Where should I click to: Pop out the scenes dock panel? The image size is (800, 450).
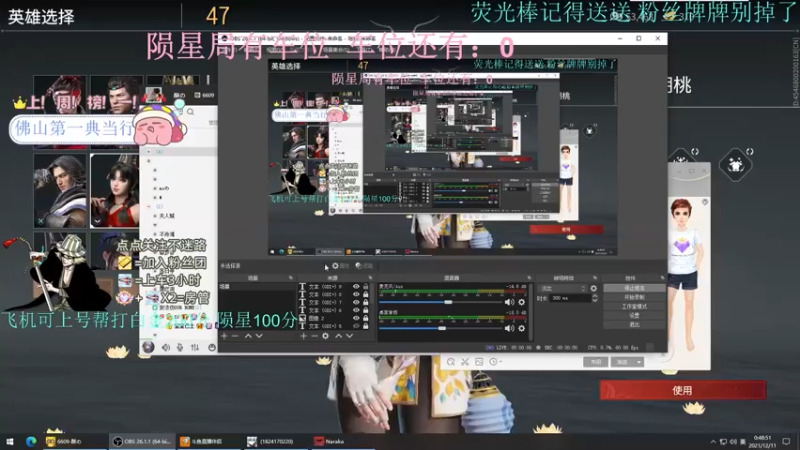290,278
